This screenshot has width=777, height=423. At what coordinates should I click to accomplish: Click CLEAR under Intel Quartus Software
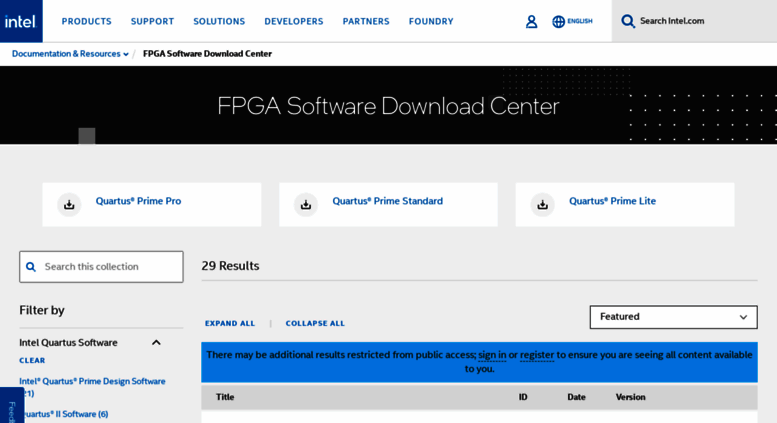tap(32, 360)
